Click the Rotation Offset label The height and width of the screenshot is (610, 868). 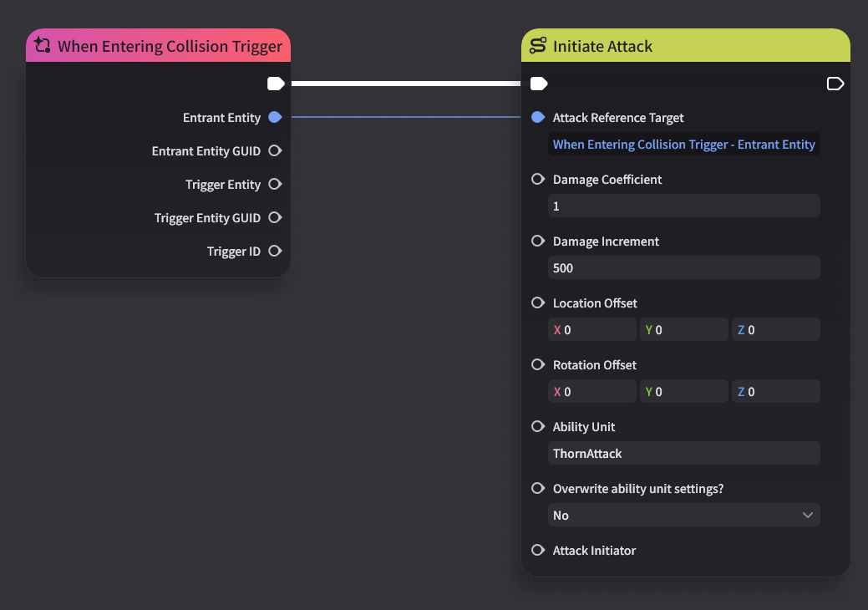595,365
